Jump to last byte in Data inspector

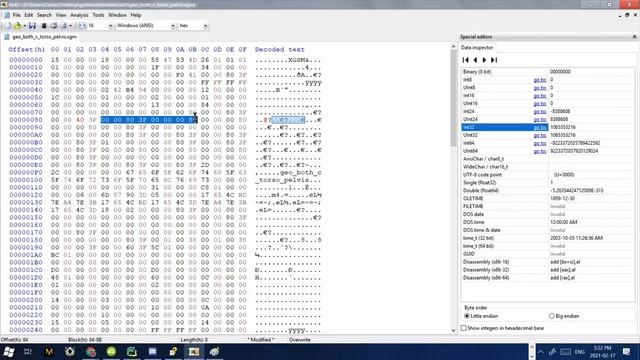point(494,60)
